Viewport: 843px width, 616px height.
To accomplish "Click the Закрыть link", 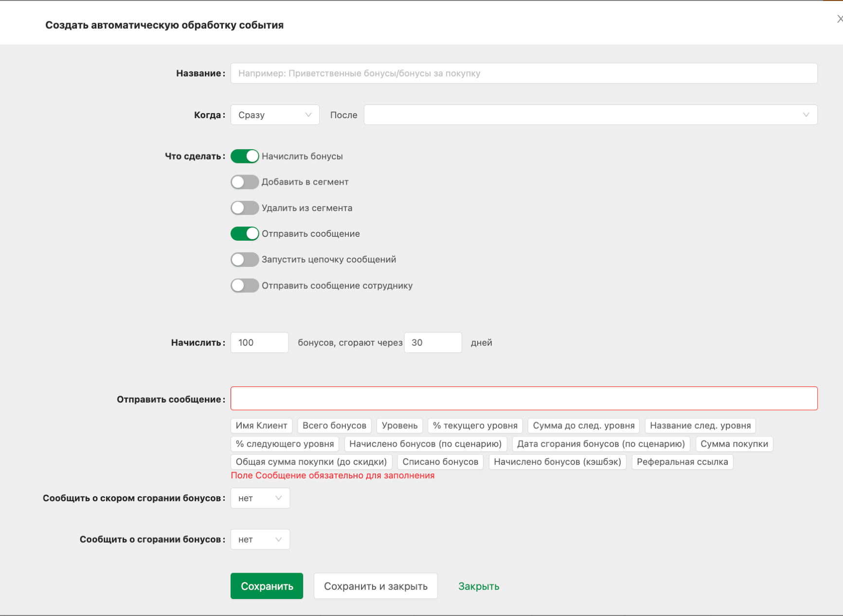I will click(x=479, y=586).
